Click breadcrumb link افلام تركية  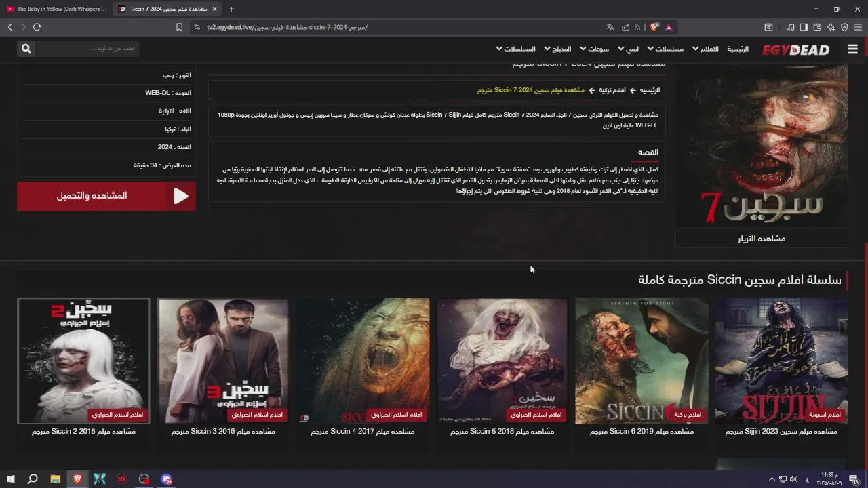tap(612, 90)
